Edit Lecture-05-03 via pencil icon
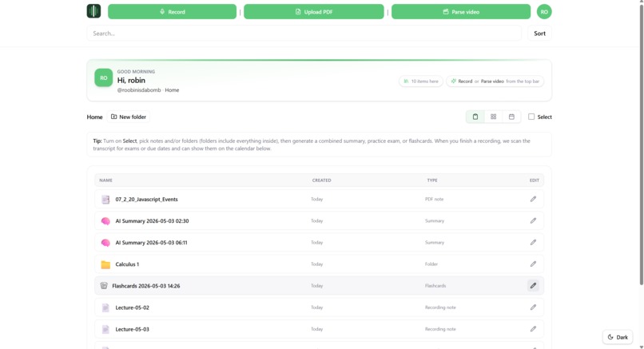The height and width of the screenshot is (349, 644). [533, 329]
